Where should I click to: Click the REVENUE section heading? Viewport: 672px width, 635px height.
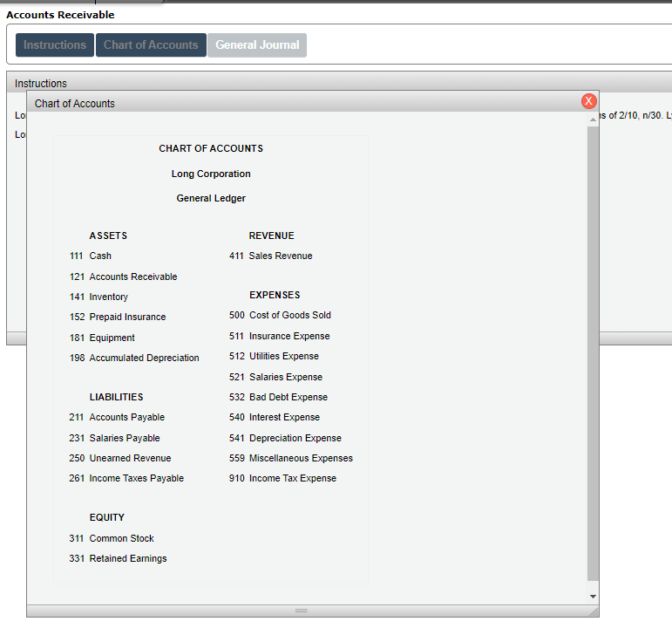(271, 236)
